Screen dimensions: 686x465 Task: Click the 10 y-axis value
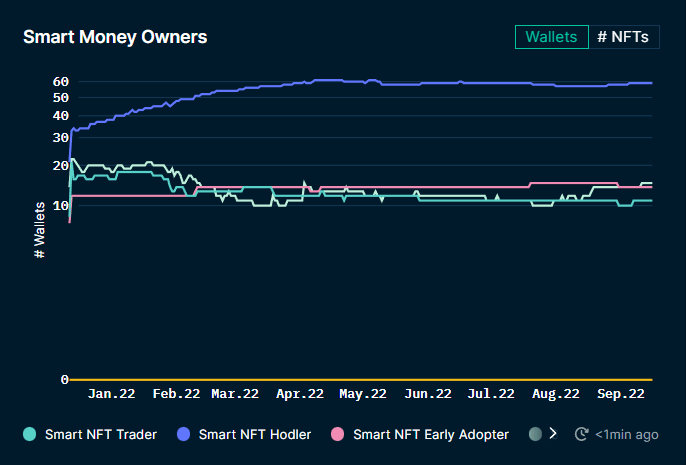click(x=61, y=206)
